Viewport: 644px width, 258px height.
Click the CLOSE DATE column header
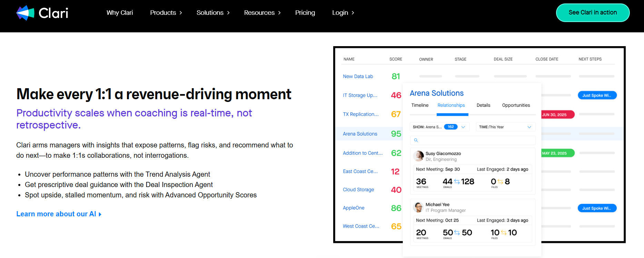547,59
